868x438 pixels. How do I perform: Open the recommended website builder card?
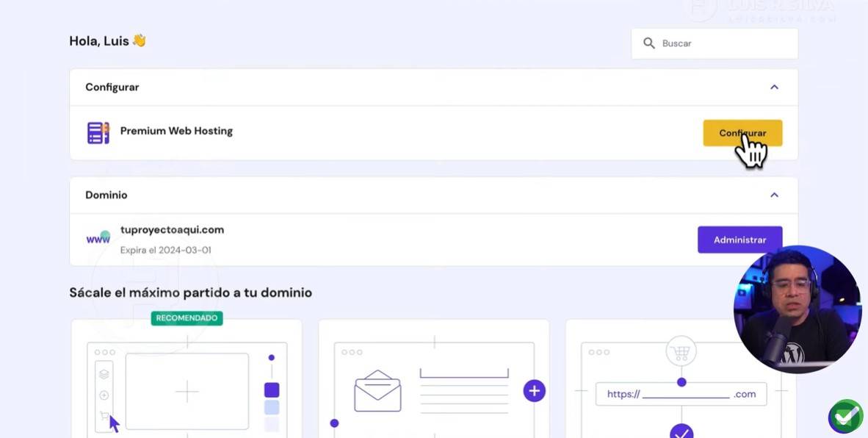click(x=187, y=379)
